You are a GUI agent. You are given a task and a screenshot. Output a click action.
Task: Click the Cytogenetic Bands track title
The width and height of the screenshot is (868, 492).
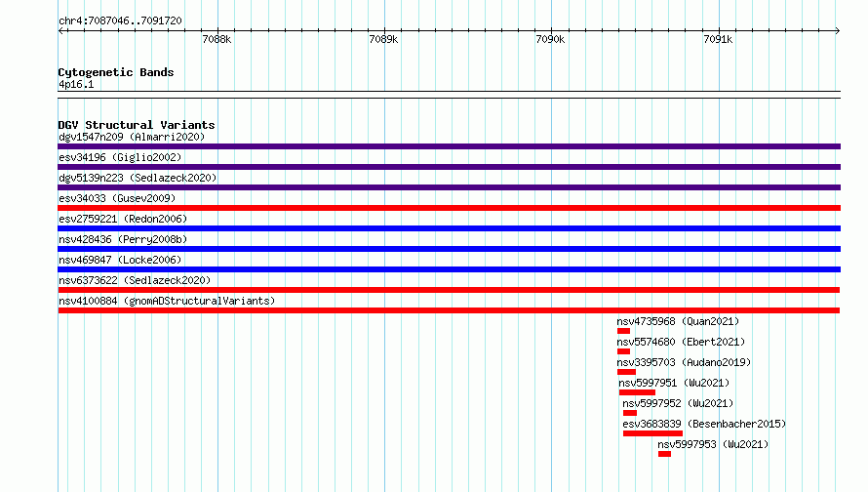click(x=116, y=72)
